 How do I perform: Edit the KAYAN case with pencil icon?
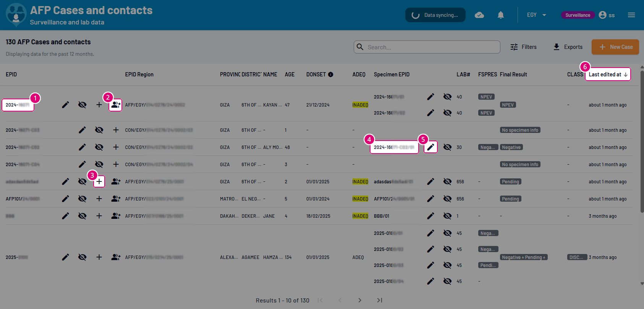click(x=65, y=105)
